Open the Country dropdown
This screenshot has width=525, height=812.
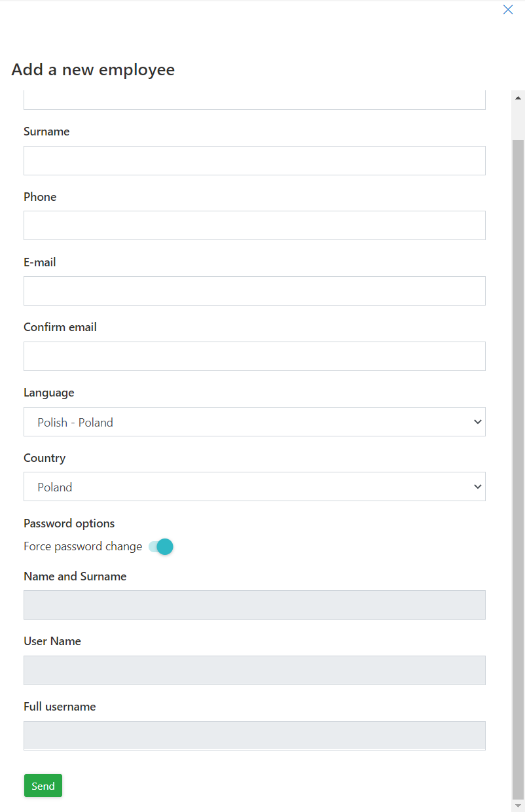tap(254, 487)
